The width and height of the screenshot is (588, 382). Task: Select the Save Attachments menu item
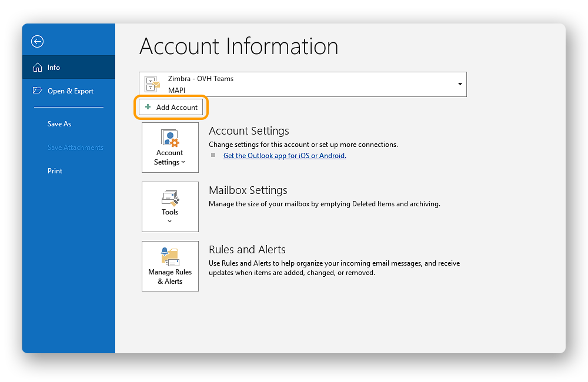click(75, 148)
